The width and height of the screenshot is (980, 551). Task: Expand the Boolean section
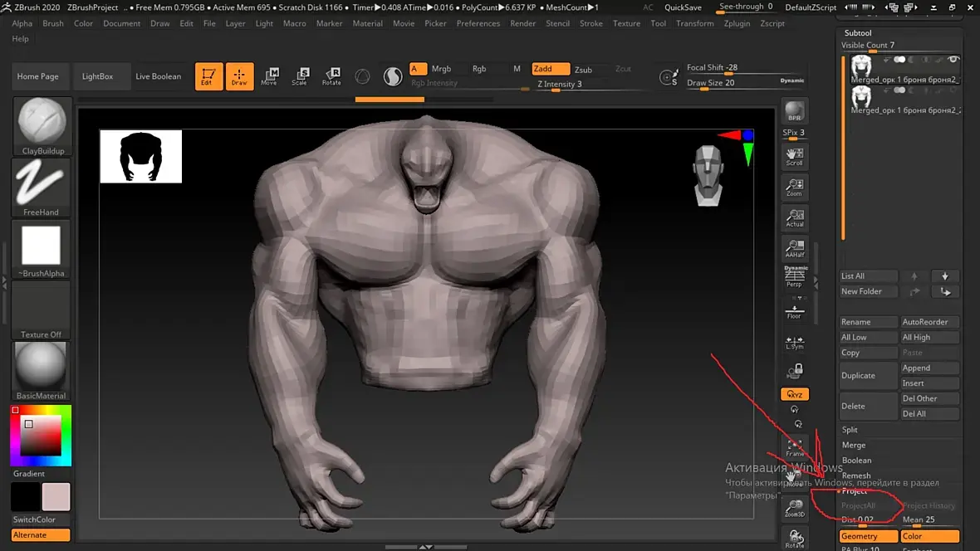(856, 461)
